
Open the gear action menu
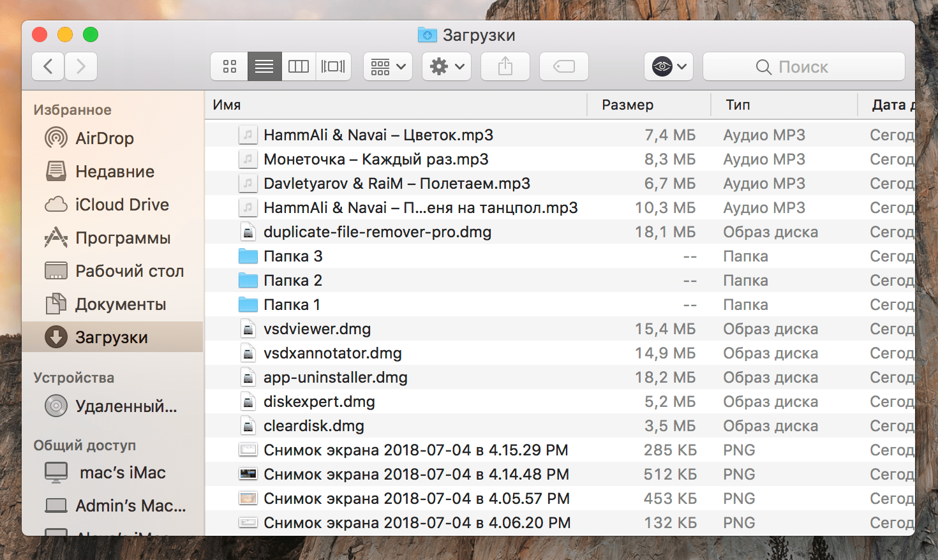click(x=447, y=66)
